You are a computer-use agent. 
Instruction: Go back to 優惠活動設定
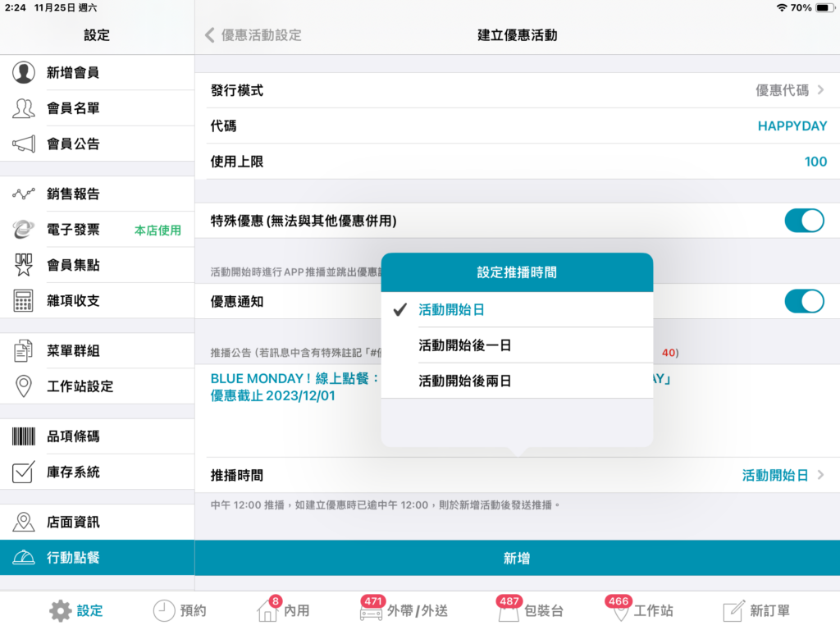tap(253, 35)
